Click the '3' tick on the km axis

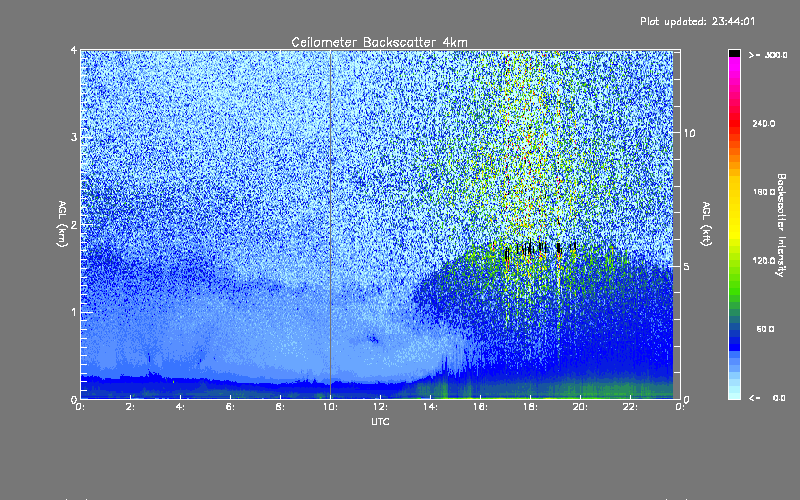tap(74, 138)
